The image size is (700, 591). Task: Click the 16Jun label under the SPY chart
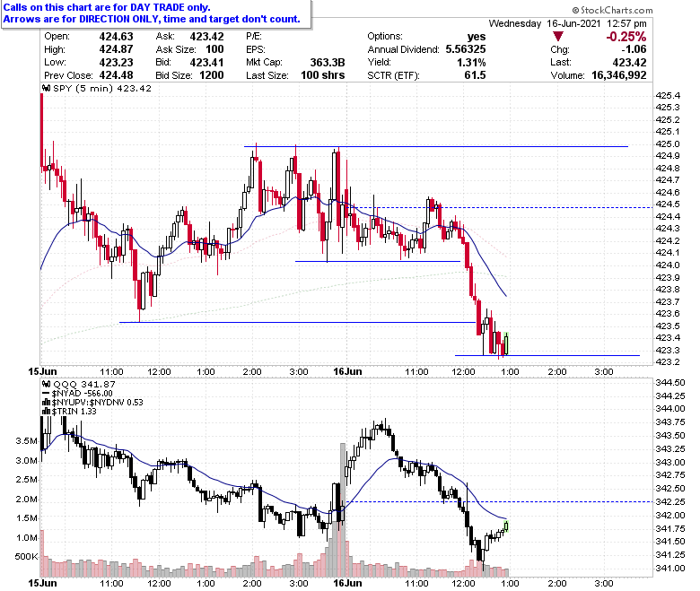tap(347, 371)
